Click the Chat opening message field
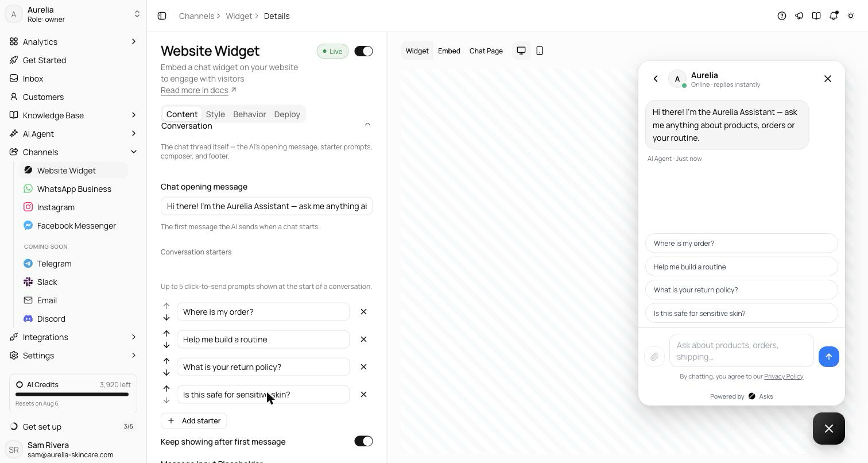Screen dimensions: 868x463 tap(267, 206)
